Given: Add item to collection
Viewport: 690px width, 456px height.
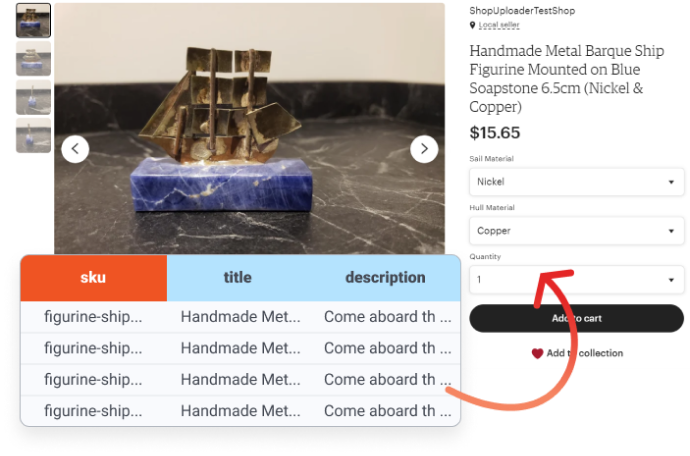Looking at the screenshot, I should tap(577, 353).
